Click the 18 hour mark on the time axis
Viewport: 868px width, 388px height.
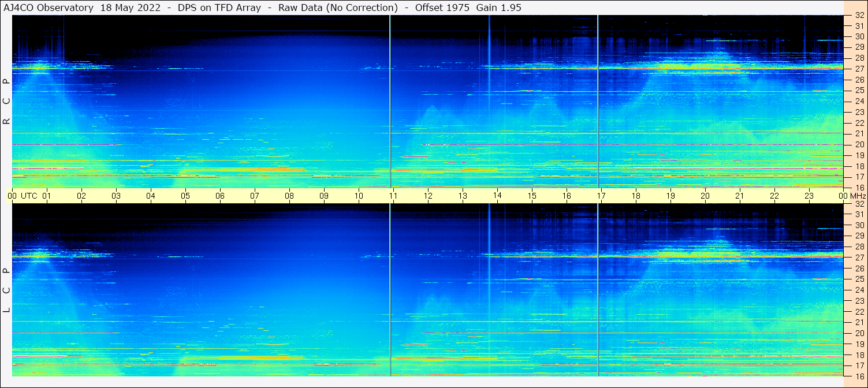[636, 196]
